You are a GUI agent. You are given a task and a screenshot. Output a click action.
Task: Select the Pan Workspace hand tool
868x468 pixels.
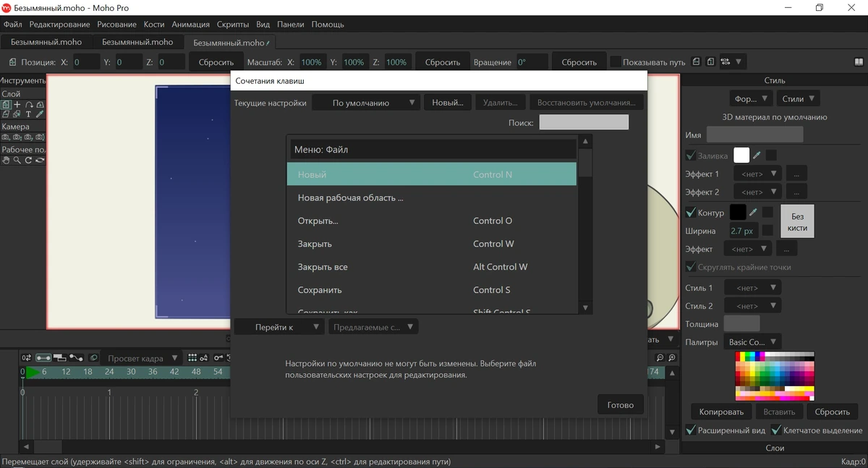pos(6,160)
